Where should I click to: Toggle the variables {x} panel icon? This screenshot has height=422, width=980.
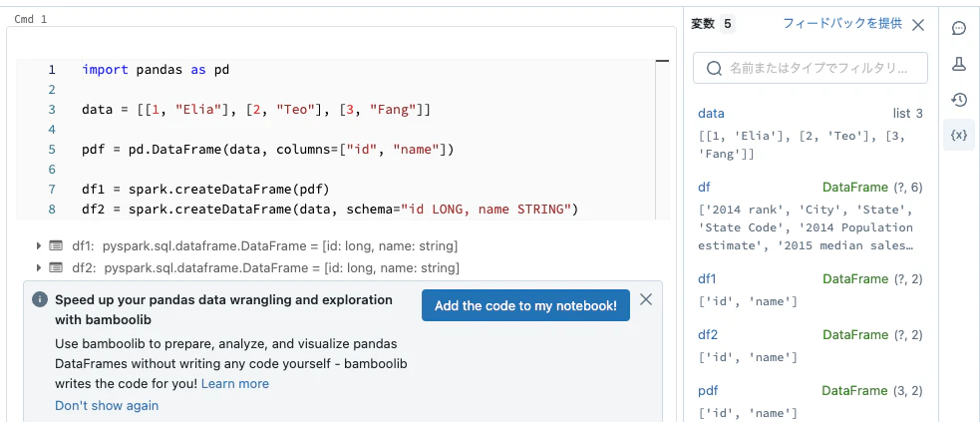coord(959,135)
